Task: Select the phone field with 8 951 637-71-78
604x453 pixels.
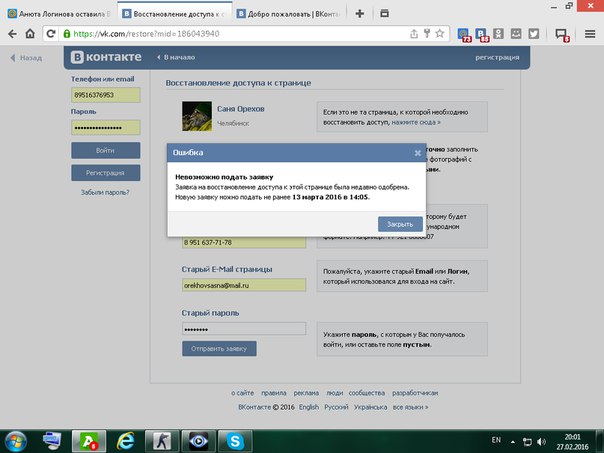Action: click(x=244, y=242)
